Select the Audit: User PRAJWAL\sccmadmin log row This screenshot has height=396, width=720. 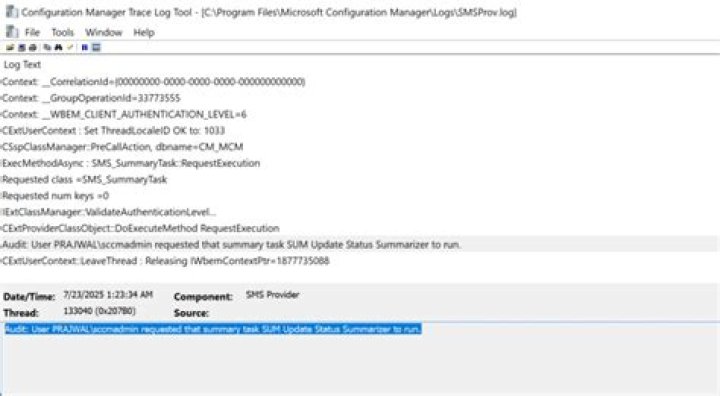click(x=360, y=245)
